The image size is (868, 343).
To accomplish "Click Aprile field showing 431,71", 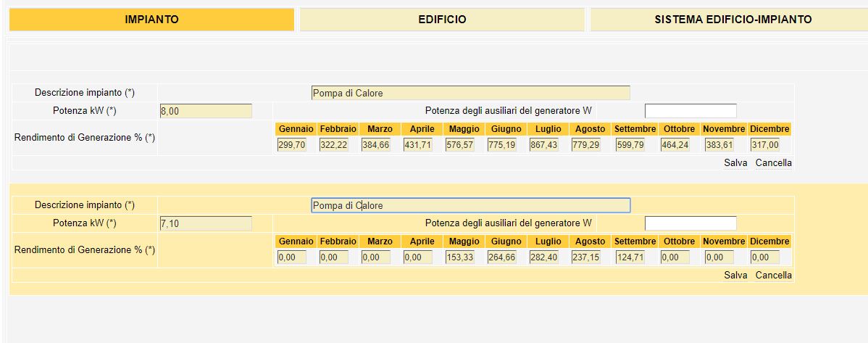I will coord(417,145).
